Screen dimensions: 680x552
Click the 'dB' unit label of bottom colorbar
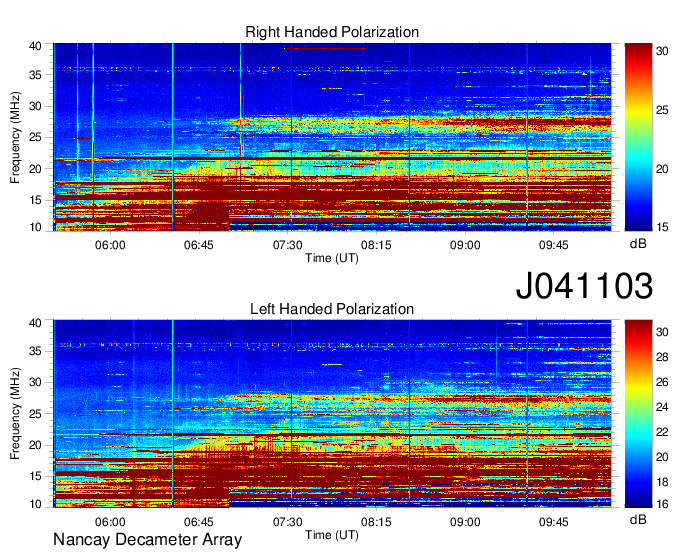point(638,519)
